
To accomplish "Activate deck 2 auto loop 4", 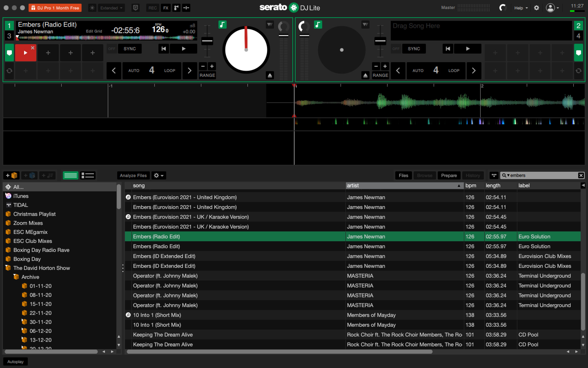I will (436, 71).
